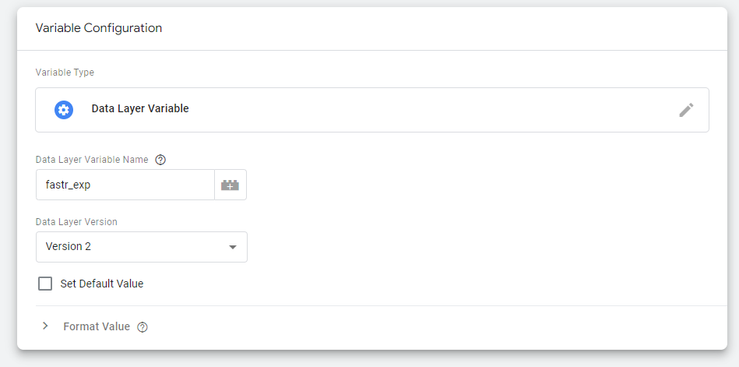Click the fastr_exp name input field
Image resolution: width=739 pixels, height=367 pixels.
click(125, 185)
